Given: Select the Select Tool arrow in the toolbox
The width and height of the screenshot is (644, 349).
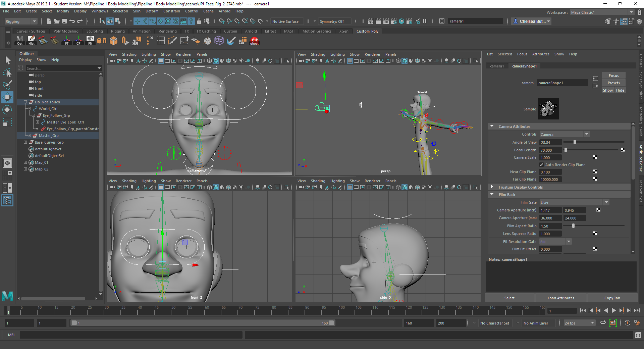Looking at the screenshot, I should pyautogui.click(x=7, y=60).
